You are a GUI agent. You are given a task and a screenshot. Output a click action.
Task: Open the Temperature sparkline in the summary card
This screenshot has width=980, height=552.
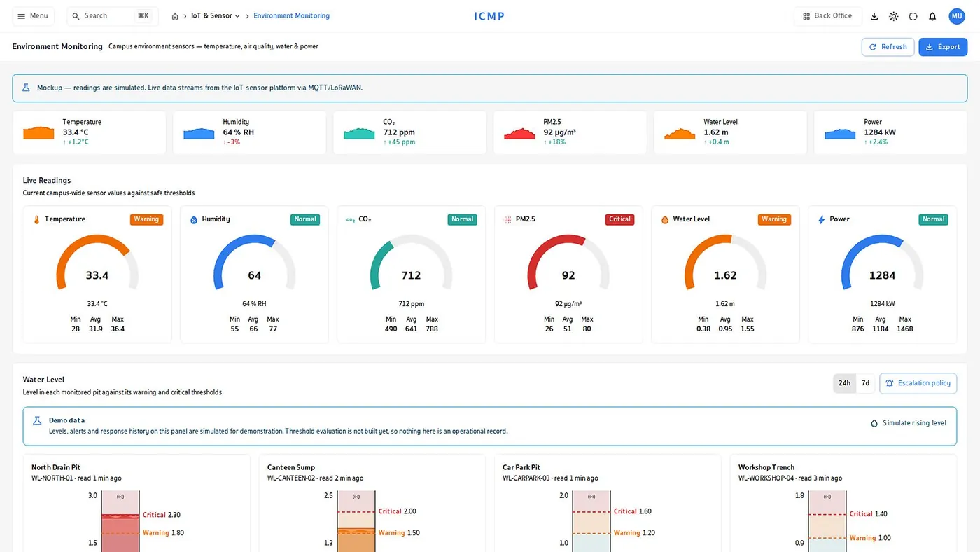(38, 132)
